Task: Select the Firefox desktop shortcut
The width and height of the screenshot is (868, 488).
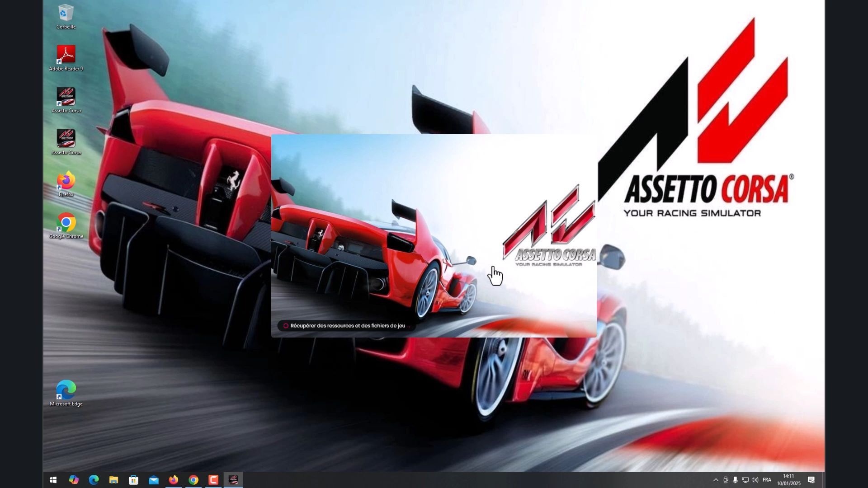Action: point(66,184)
